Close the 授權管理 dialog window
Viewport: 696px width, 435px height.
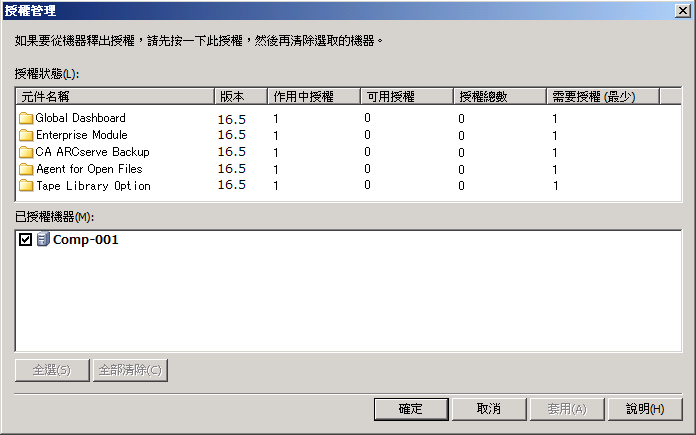(682, 11)
